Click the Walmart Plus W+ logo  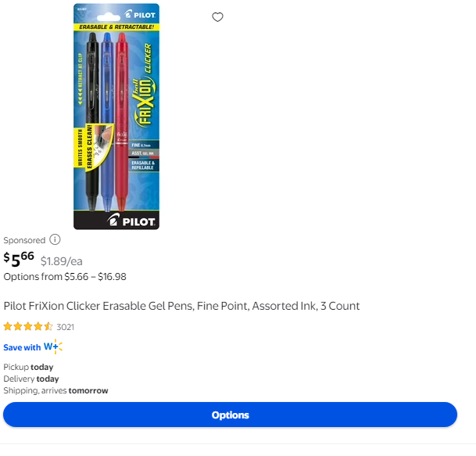pyautogui.click(x=53, y=346)
